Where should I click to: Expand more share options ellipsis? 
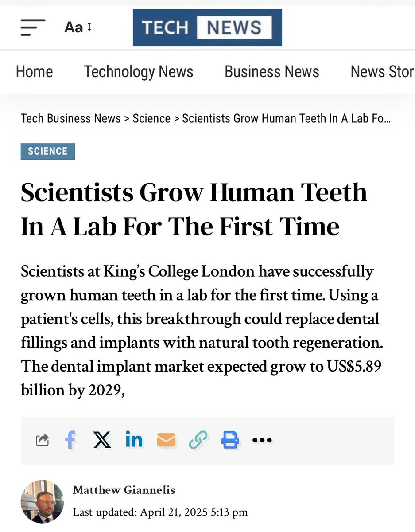(x=262, y=440)
